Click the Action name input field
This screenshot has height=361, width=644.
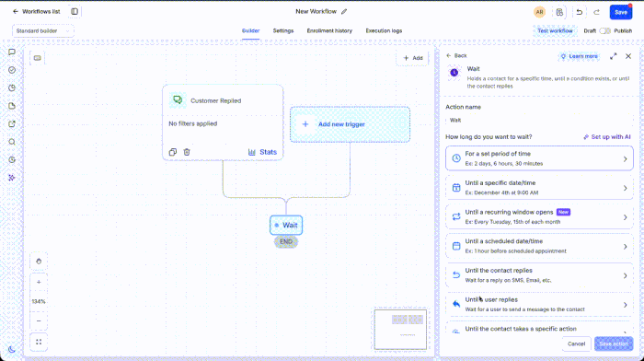[x=539, y=120]
